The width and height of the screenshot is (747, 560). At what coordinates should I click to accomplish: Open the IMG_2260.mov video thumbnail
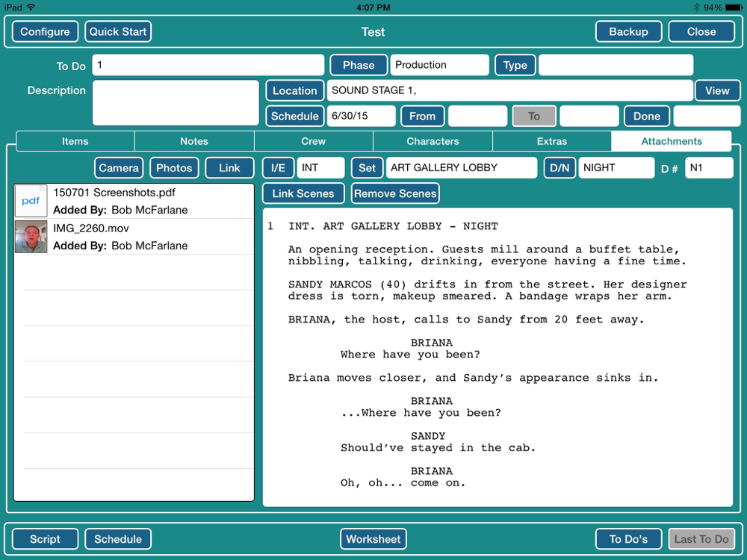click(31, 237)
